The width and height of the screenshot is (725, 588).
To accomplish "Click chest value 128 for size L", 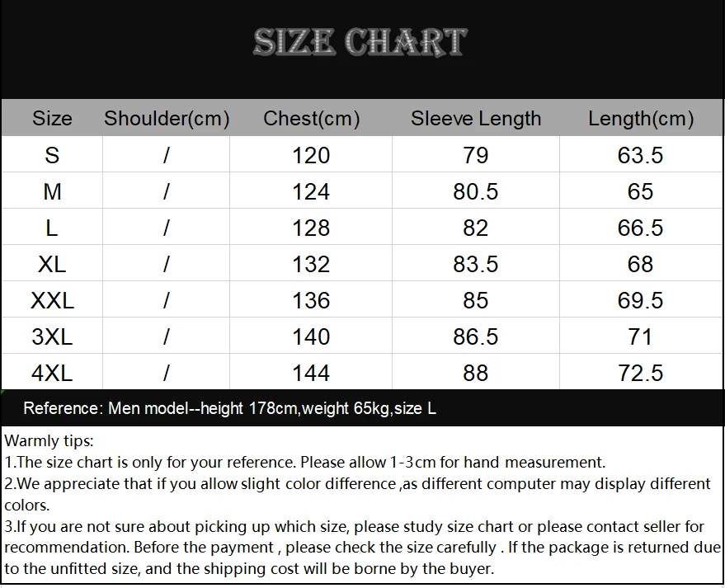I will coord(311,228).
